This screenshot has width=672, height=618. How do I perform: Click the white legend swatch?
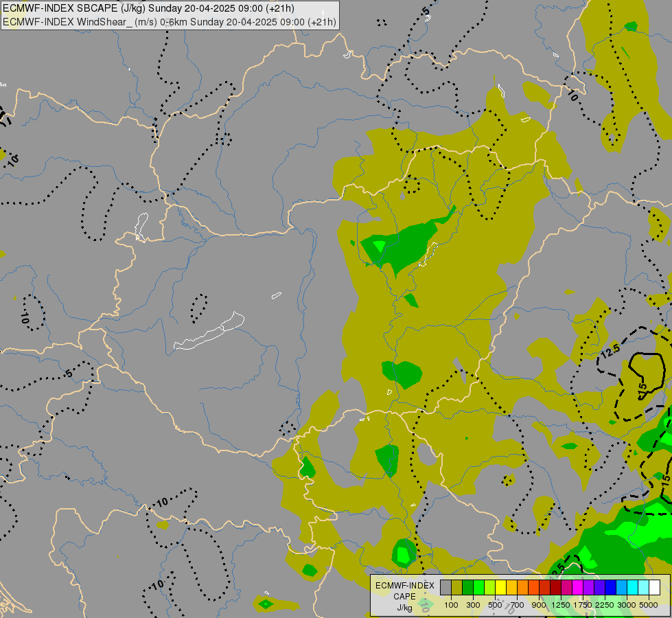(x=656, y=588)
